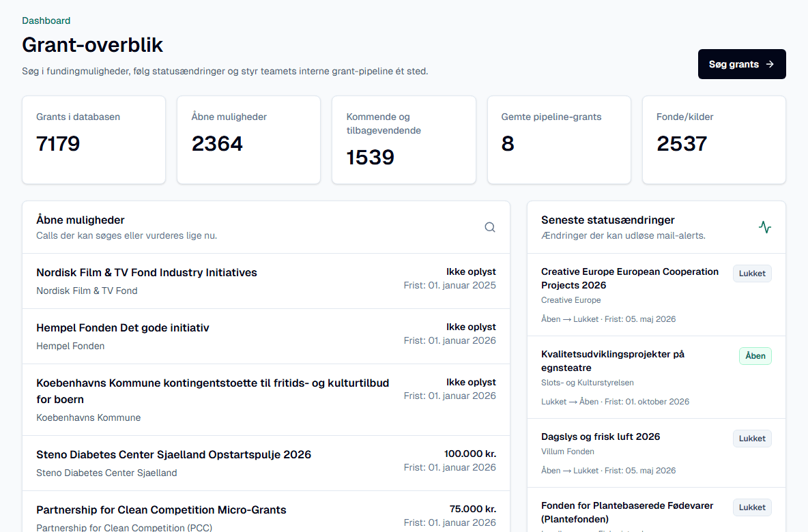Select the Gemte pipeline-grants 8 card

click(x=559, y=140)
